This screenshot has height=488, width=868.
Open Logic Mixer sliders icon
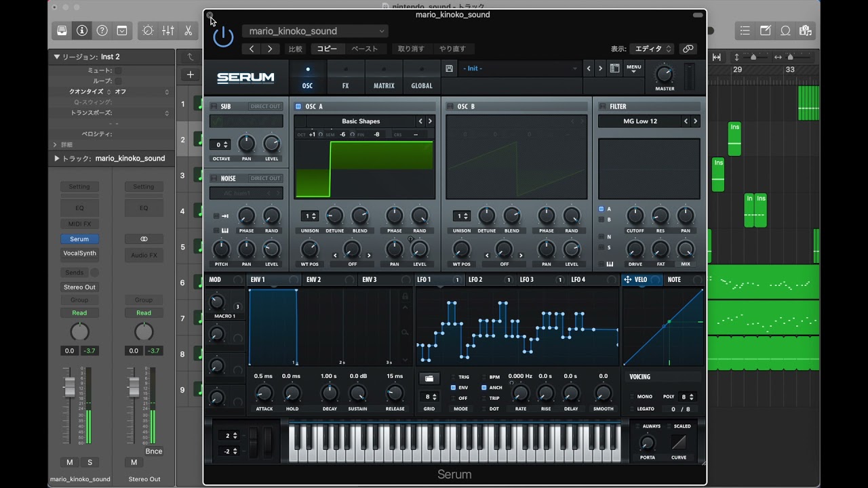tap(168, 30)
